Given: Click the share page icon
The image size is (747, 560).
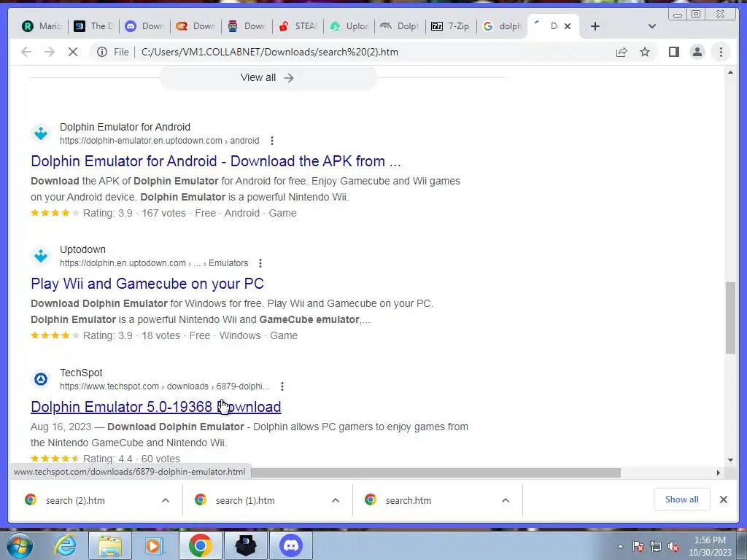Looking at the screenshot, I should (x=622, y=52).
